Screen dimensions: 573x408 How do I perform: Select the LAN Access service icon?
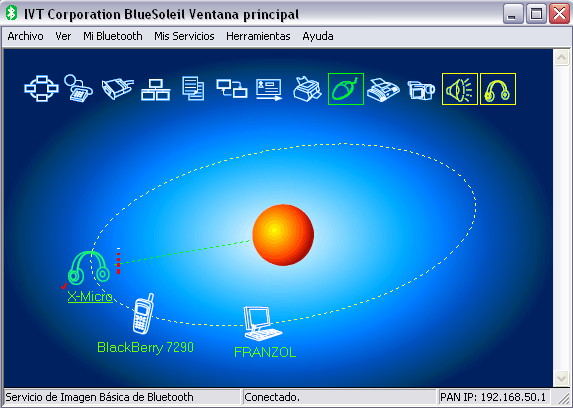coord(155,90)
